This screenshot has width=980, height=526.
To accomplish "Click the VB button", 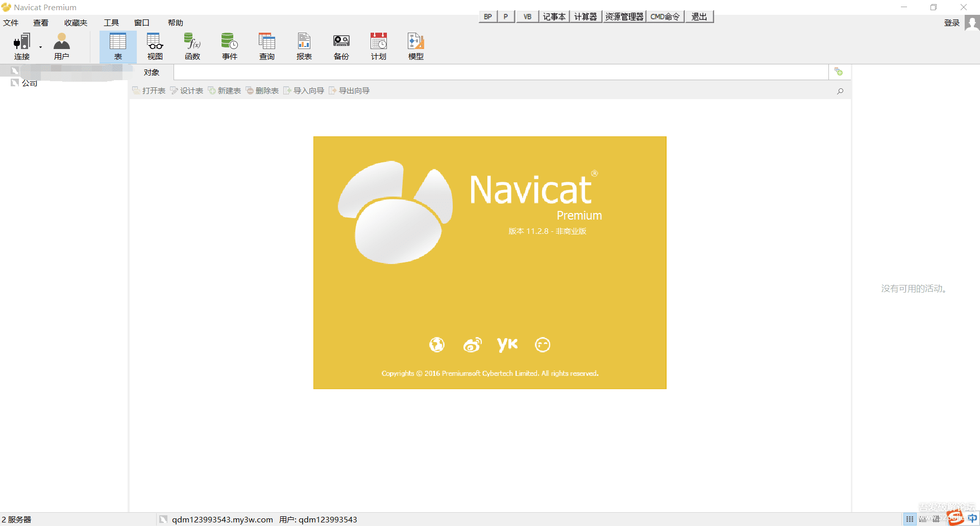I will [x=527, y=16].
